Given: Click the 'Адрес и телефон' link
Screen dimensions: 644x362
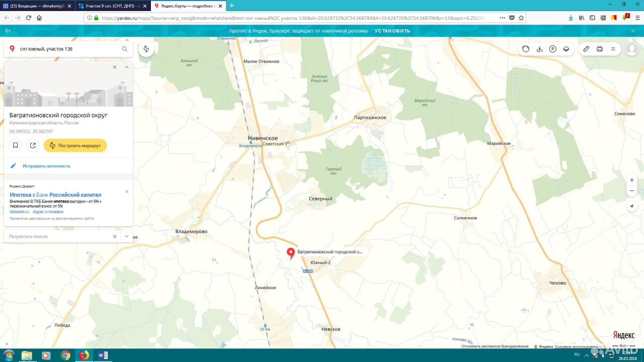Looking at the screenshot, I should [48, 212].
